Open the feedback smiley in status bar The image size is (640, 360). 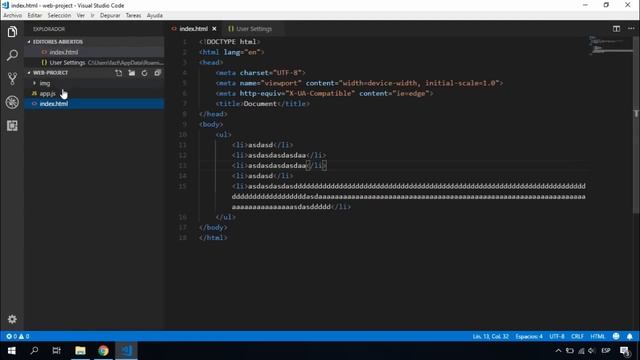pos(616,336)
